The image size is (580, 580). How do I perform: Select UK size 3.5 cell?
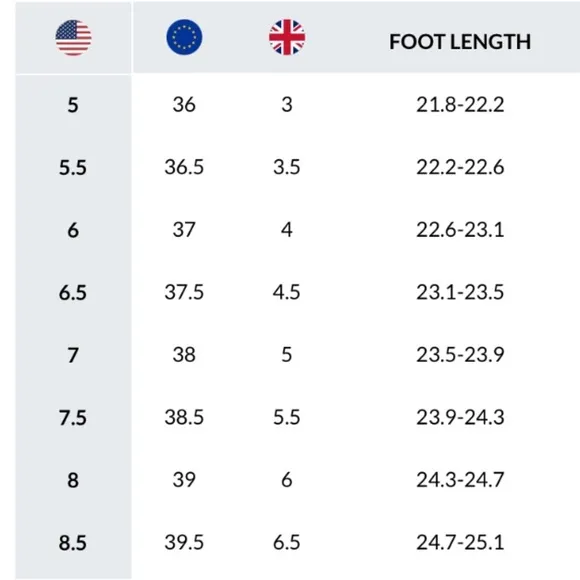[287, 167]
